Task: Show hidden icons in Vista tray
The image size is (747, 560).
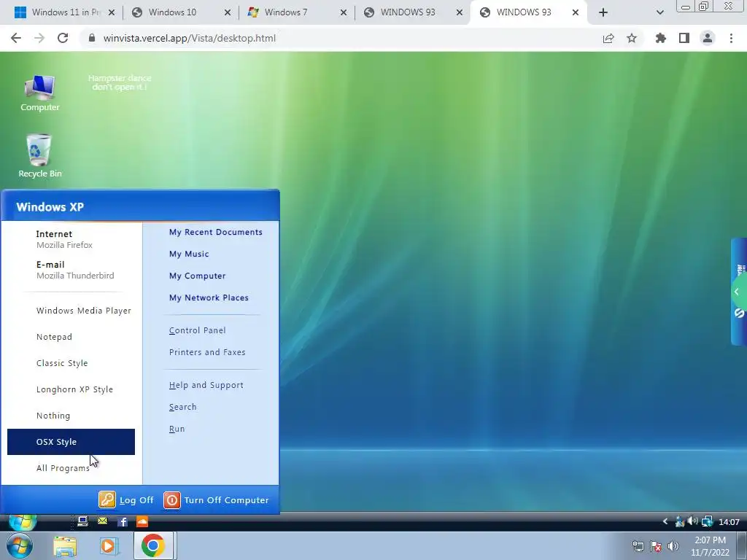Action: [665, 522]
